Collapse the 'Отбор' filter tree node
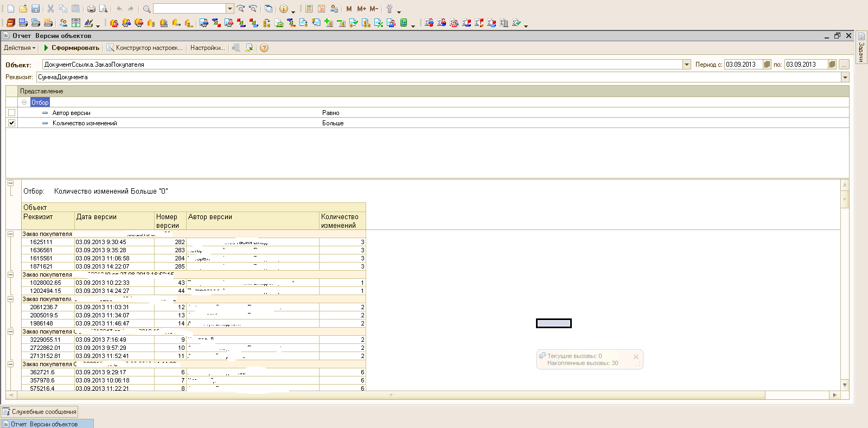 click(x=24, y=102)
